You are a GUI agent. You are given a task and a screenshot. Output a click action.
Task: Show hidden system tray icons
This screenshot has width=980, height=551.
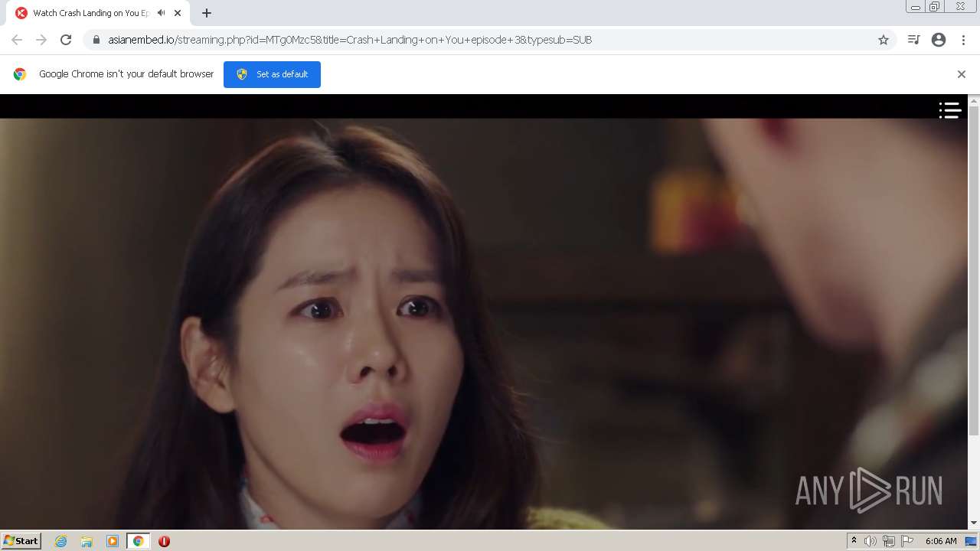(x=854, y=541)
